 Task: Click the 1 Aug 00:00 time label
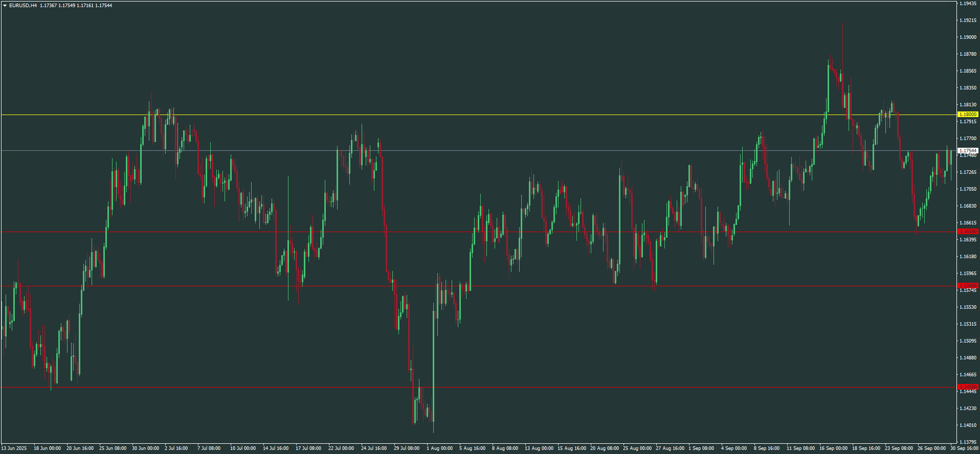coord(439,448)
